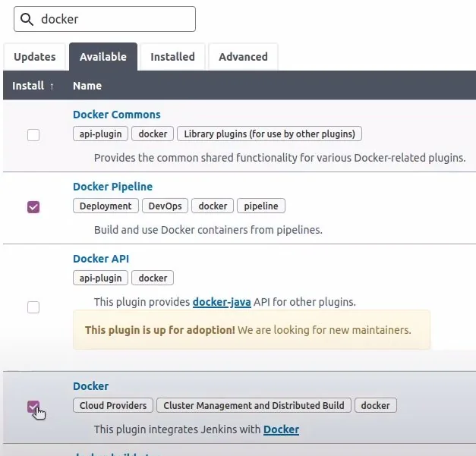The width and height of the screenshot is (476, 456).
Task: Uncheck the Docker plugin install checkbox
Action: (33, 407)
